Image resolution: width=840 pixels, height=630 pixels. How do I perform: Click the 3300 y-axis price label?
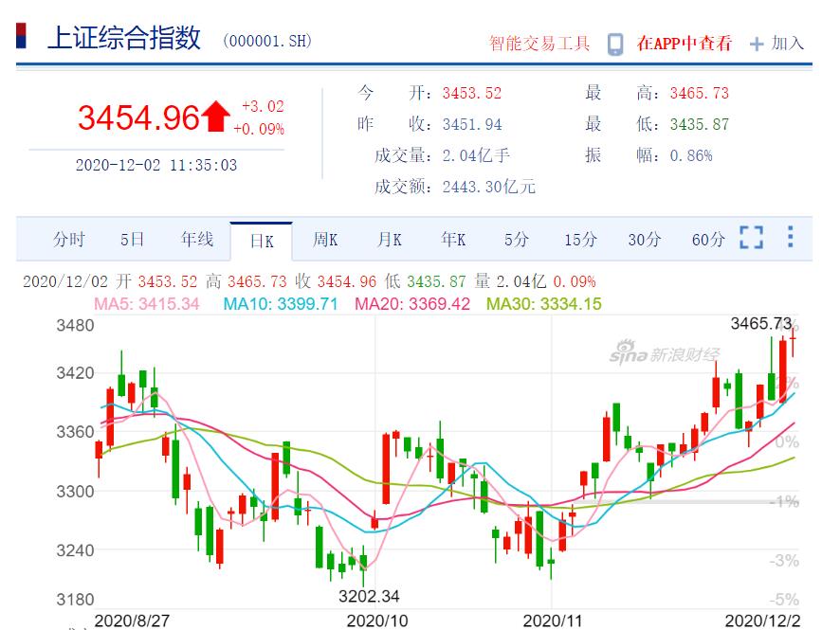click(x=75, y=491)
